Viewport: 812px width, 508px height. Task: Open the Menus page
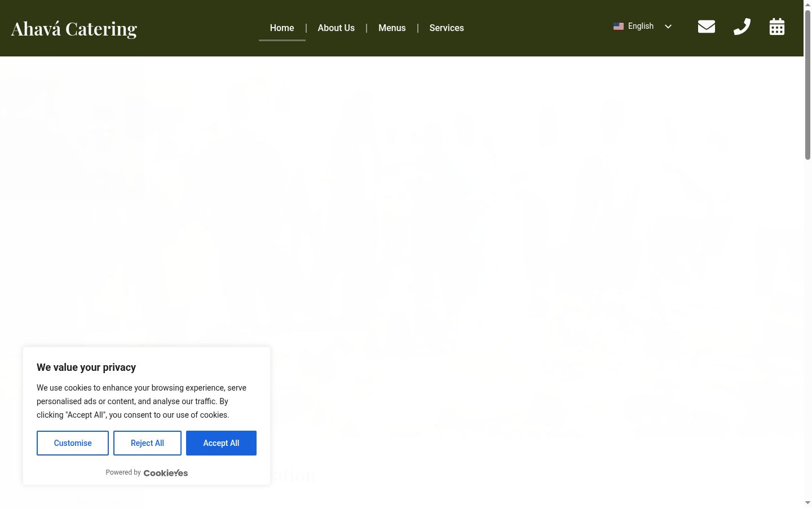392,28
